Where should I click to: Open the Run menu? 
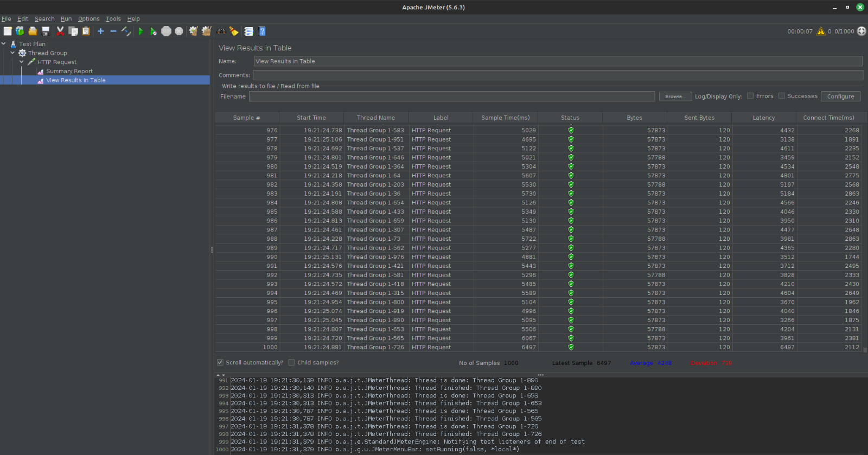click(x=66, y=18)
